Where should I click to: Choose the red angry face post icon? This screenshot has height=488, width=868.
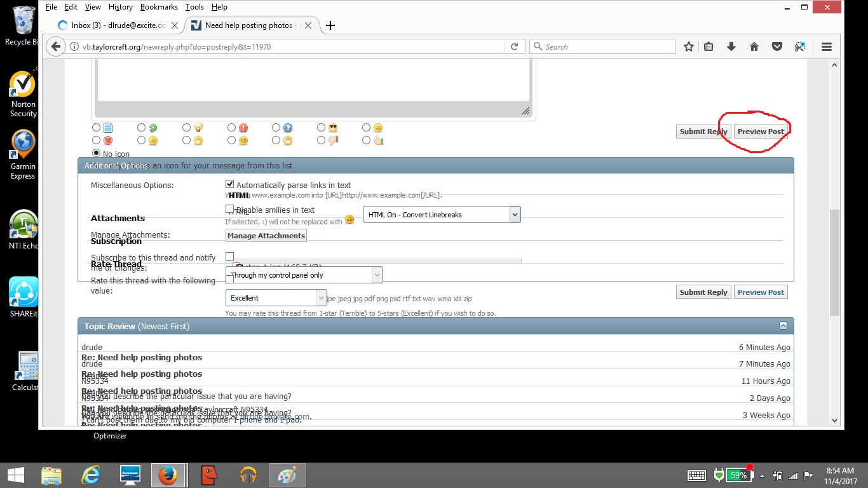click(x=97, y=140)
